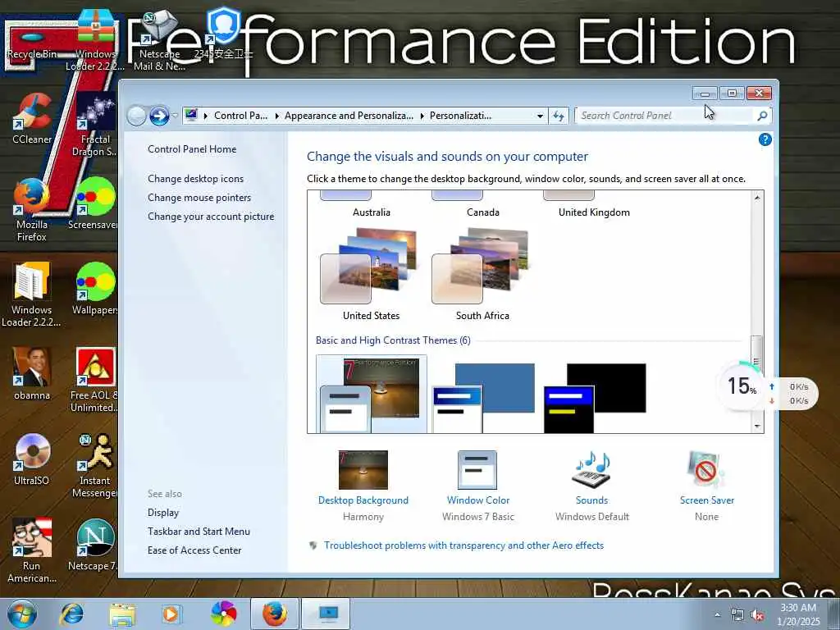Click the Control Panel breadcrumb
The image size is (840, 630).
pos(240,116)
